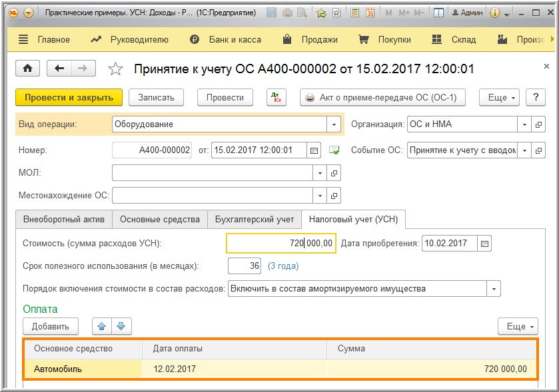Click the Стоимость amount input field

(280, 244)
